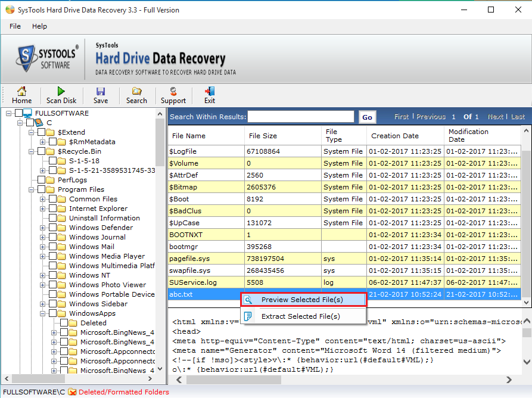The height and width of the screenshot is (398, 532).
Task: Choose Extract Selected File(s) from context menu
Action: (304, 316)
